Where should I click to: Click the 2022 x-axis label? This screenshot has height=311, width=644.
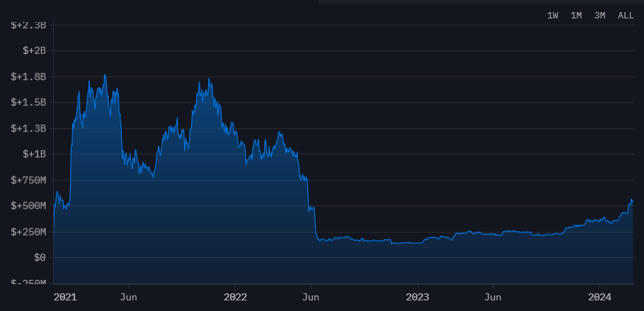234,296
